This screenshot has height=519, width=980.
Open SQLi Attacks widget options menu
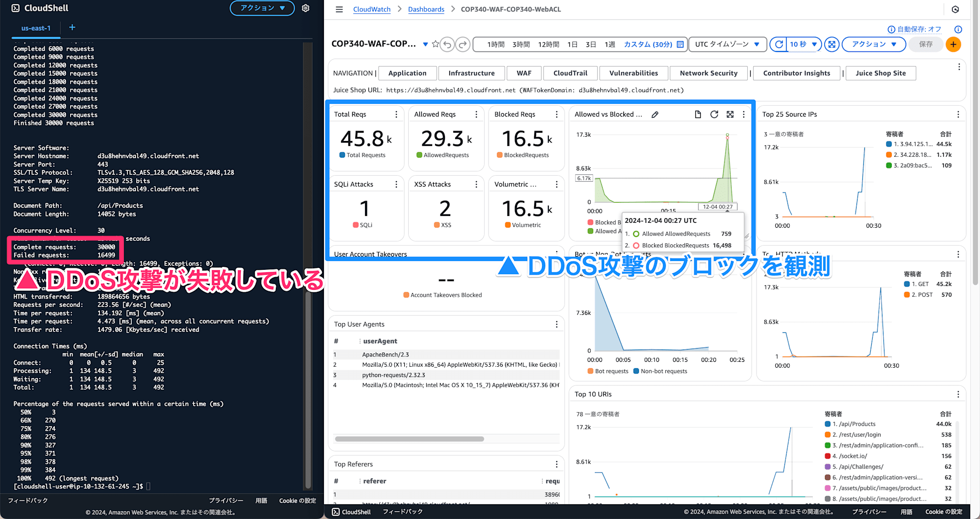(x=396, y=184)
